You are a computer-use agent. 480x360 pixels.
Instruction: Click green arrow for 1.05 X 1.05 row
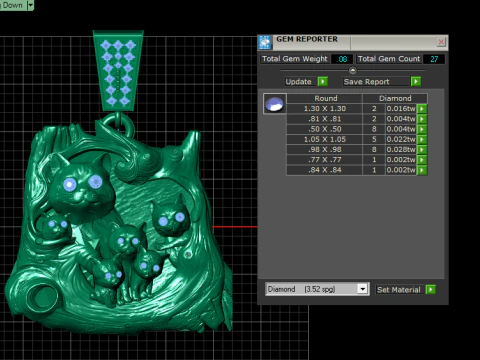click(422, 139)
